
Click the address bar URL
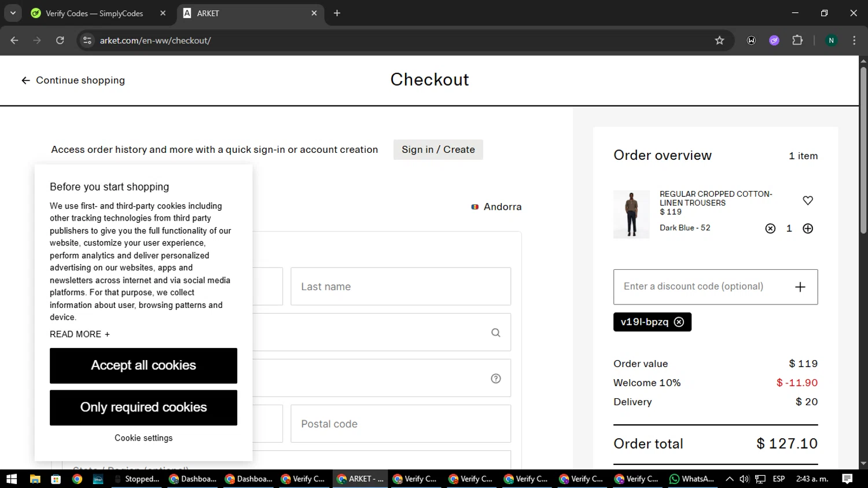click(155, 41)
